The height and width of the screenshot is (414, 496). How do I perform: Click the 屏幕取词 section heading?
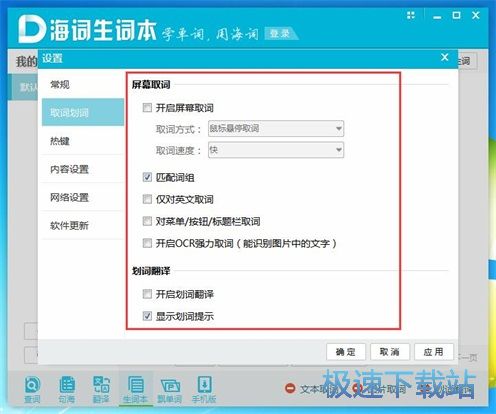point(151,85)
